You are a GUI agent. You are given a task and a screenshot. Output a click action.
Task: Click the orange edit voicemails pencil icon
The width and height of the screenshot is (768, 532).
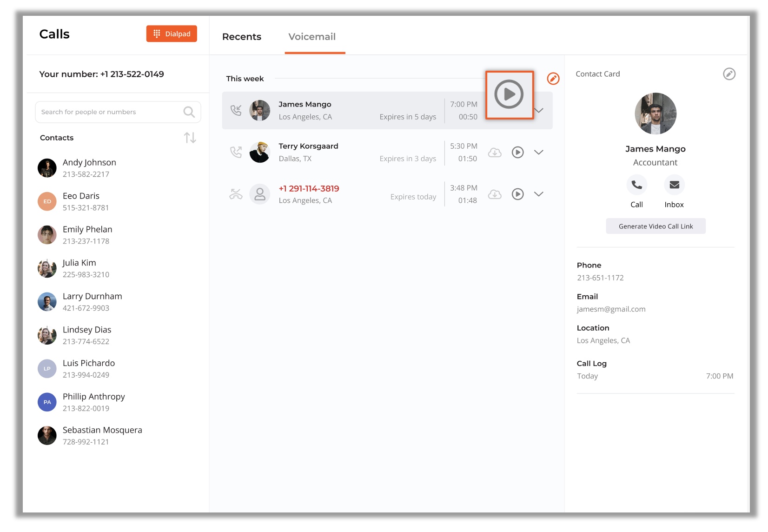click(553, 79)
